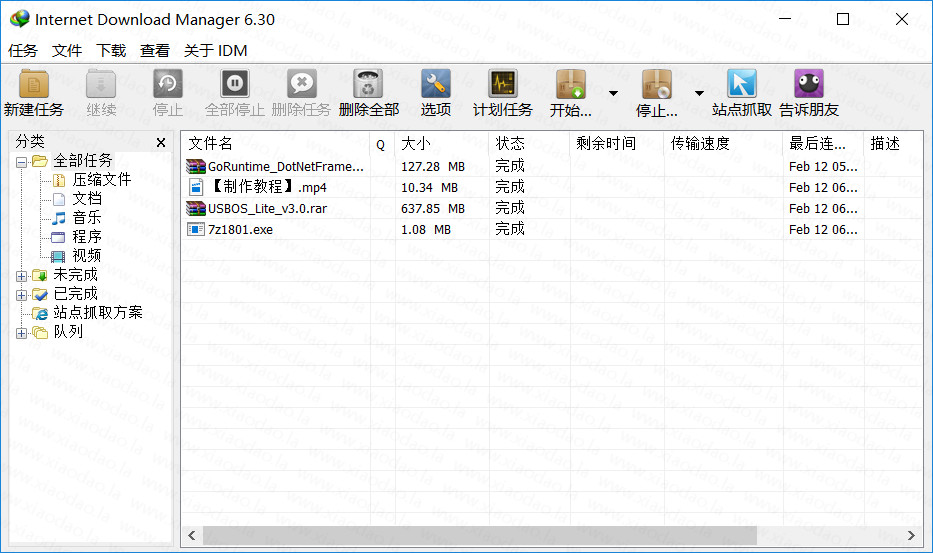933x553 pixels.
Task: Select the 视频 category
Action: [87, 256]
